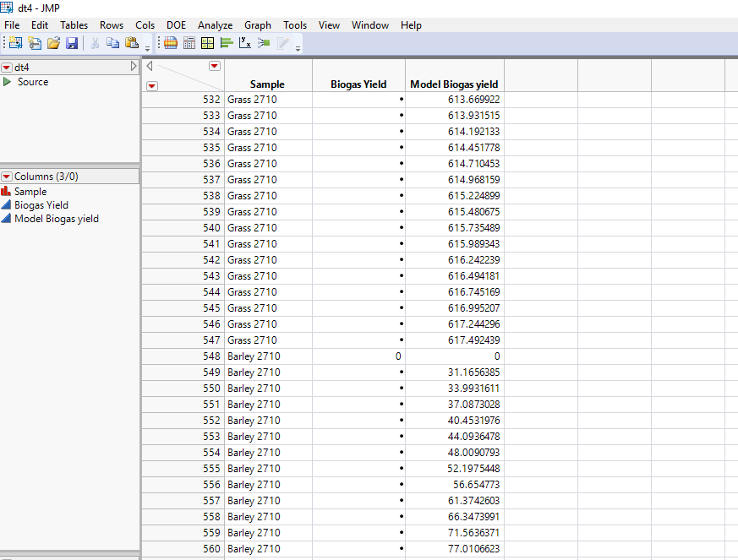Image resolution: width=738 pixels, height=560 pixels.
Task: Expand first toolbar overflow arrow
Action: [147, 48]
